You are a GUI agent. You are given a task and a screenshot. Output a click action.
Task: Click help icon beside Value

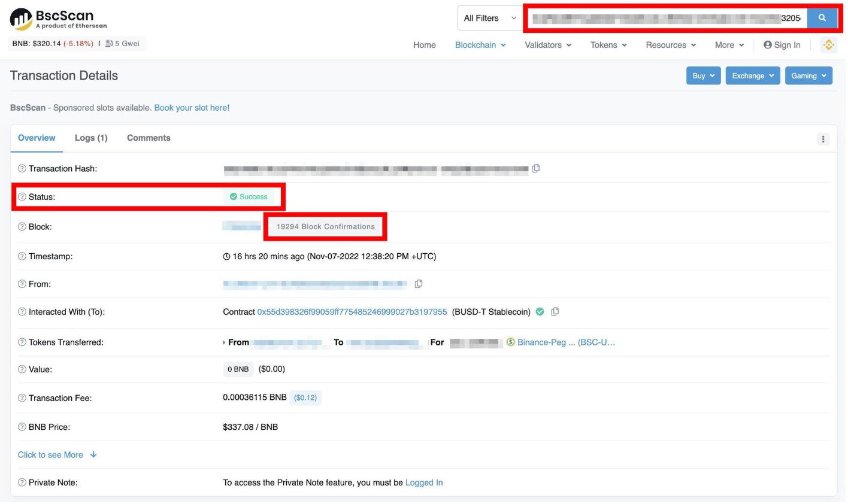(x=22, y=370)
